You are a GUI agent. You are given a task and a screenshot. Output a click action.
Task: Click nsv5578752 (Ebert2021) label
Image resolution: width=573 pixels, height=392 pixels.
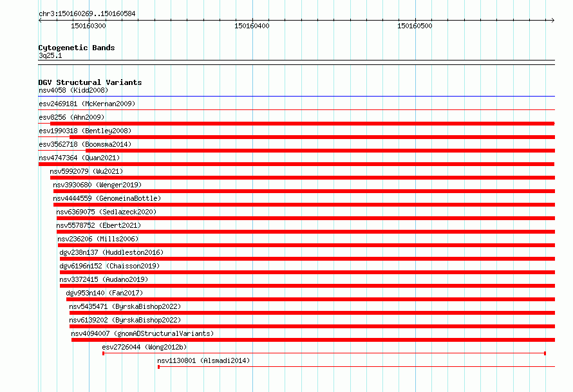point(99,225)
